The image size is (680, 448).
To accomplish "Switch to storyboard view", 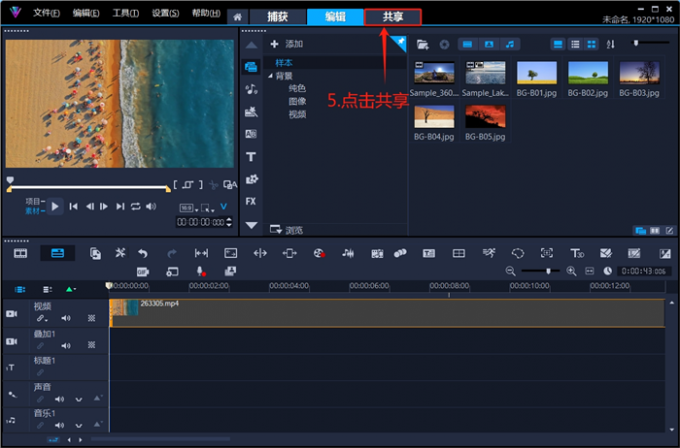I will tap(20, 254).
